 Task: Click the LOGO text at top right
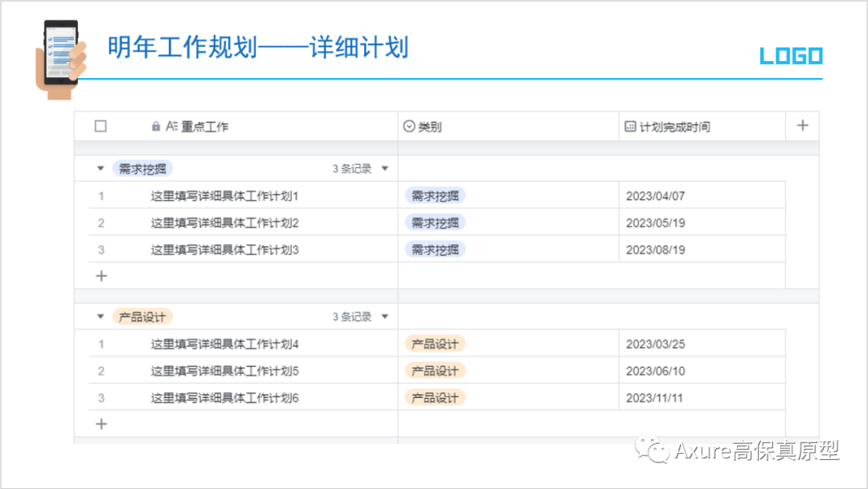(x=791, y=55)
